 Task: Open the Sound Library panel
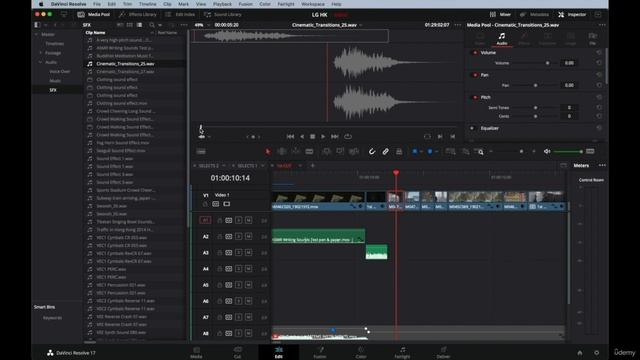point(223,14)
